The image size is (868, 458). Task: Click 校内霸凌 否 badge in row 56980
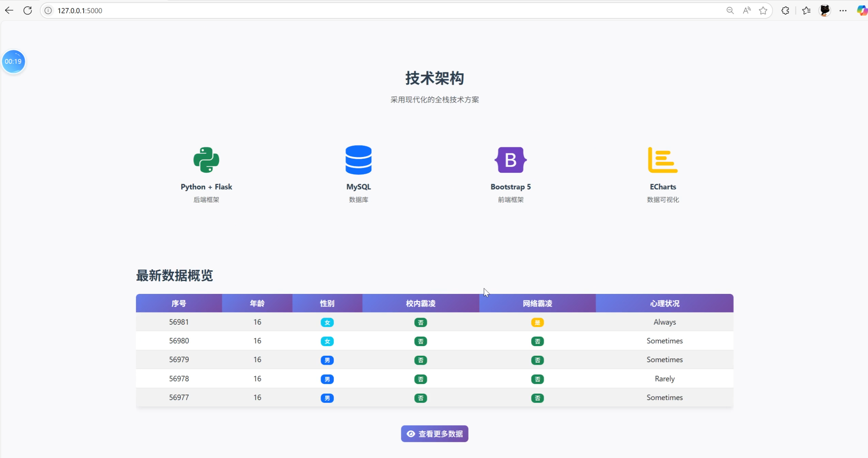[421, 341]
